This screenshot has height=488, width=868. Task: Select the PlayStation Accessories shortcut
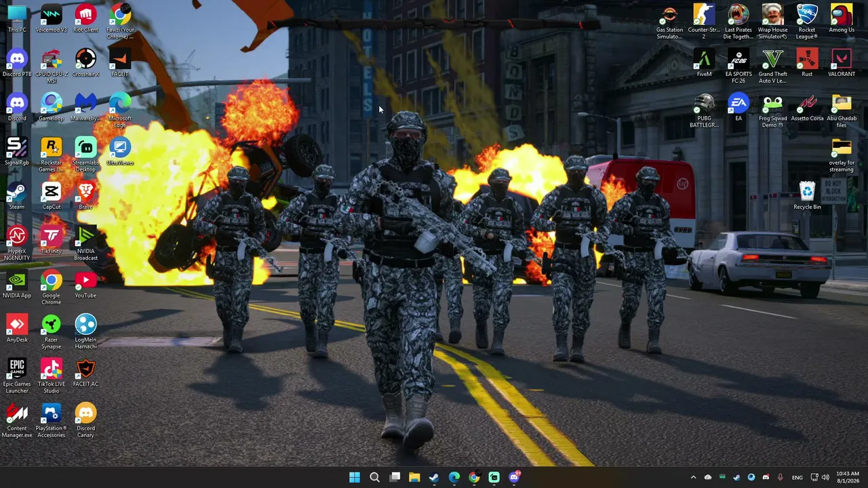click(x=51, y=420)
